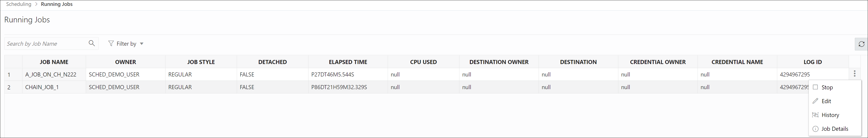
Task: Click the History icon in menu
Action: [x=815, y=115]
